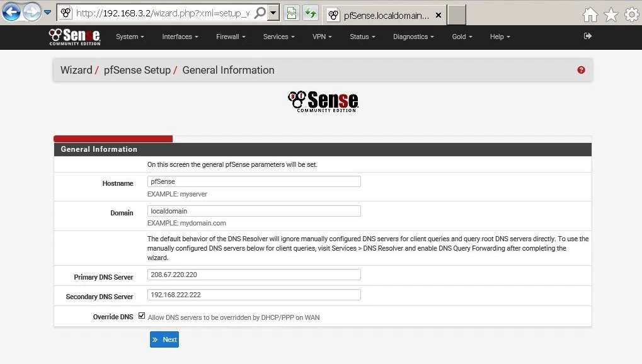The width and height of the screenshot is (642, 364).
Task: Click the "On this screen the general pfSense parameters" text
Action: coord(232,164)
